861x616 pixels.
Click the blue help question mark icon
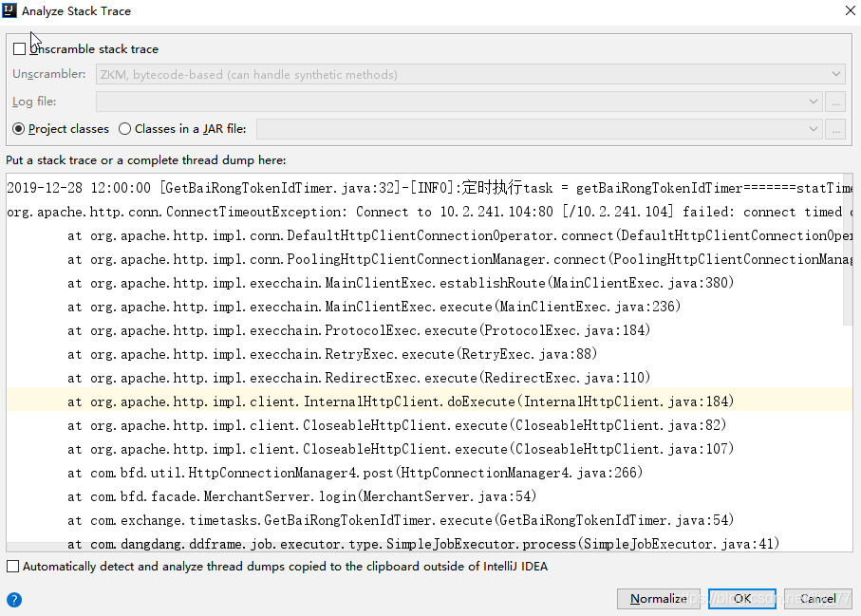coord(14,599)
